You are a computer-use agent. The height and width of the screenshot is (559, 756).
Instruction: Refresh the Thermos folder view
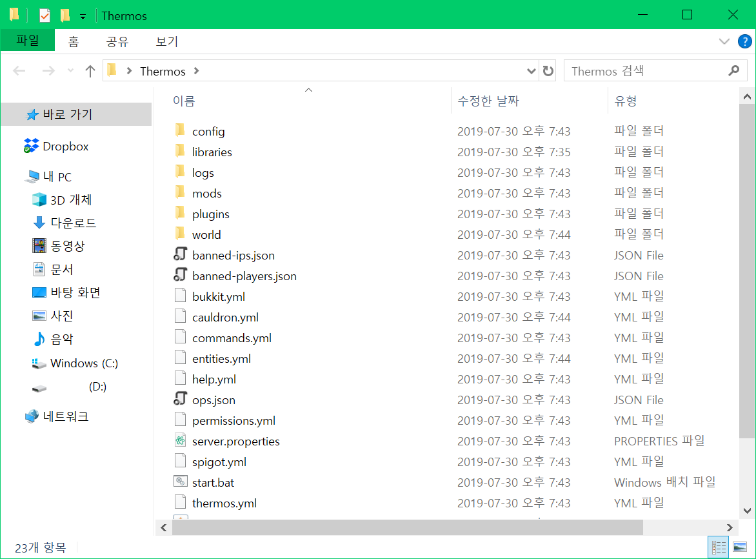point(548,71)
